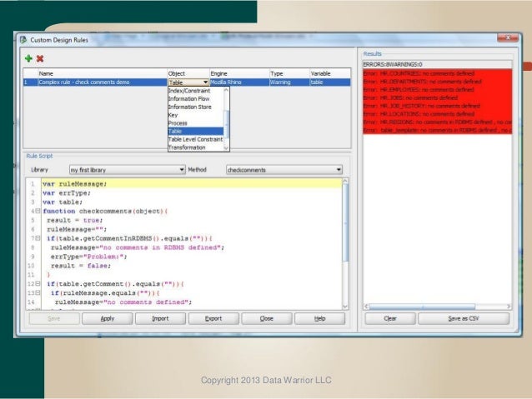Click the script editor vertical scrollbar thumb
This screenshot has width=532, height=399.
(345, 222)
